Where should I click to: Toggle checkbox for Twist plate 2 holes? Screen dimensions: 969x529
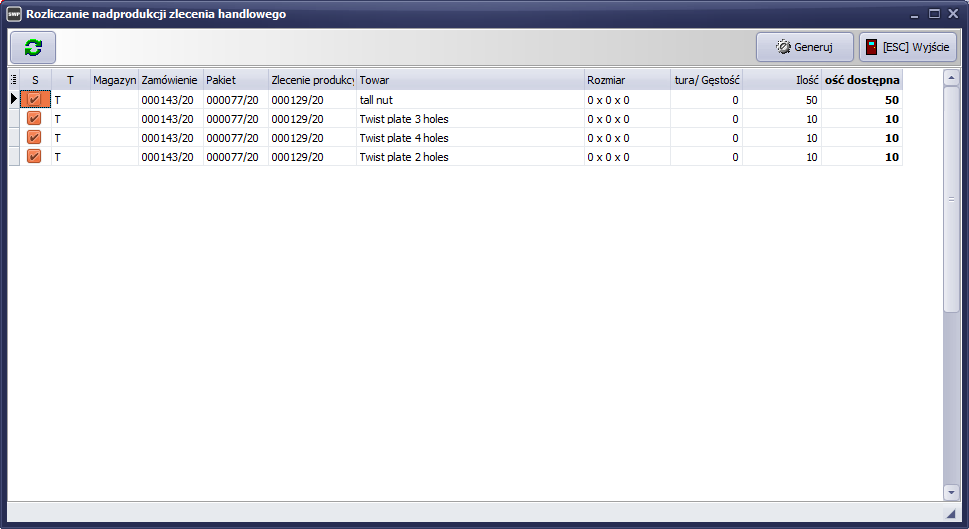(34, 156)
